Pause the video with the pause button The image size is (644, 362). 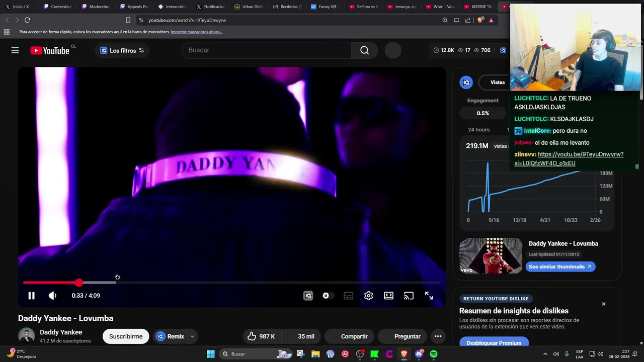pos(31,296)
